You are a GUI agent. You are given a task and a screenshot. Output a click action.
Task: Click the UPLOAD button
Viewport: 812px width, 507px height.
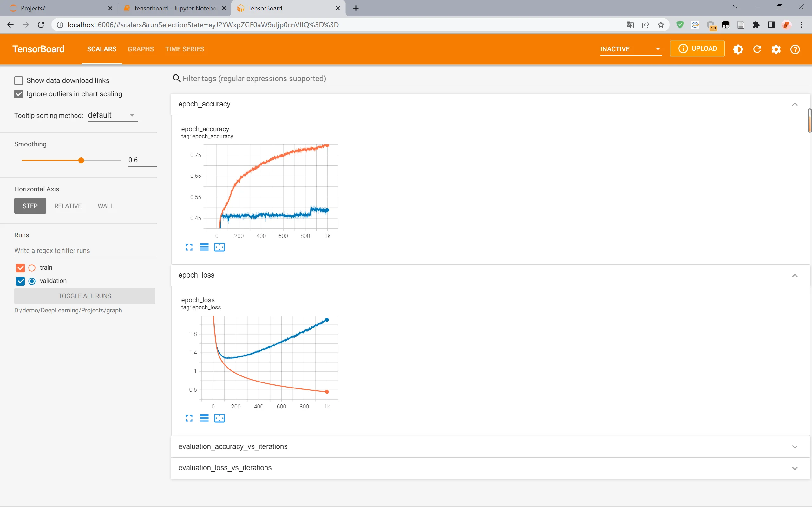click(697, 48)
